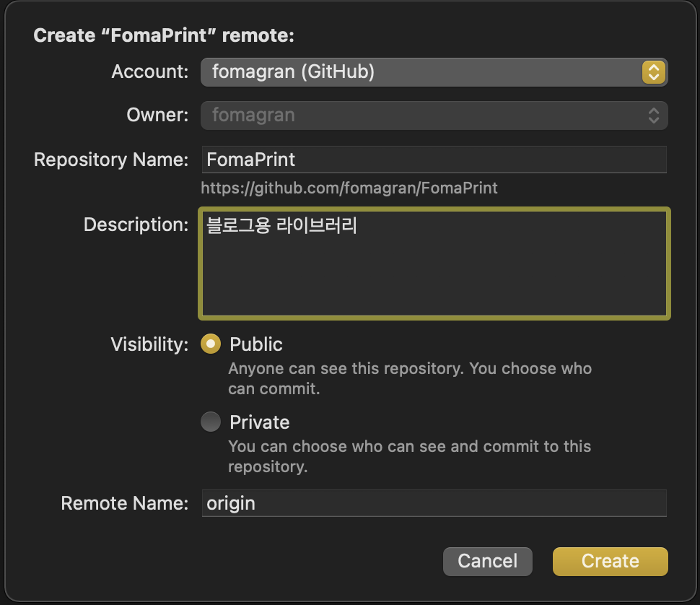
Task: Click the Create button
Action: pos(611,561)
